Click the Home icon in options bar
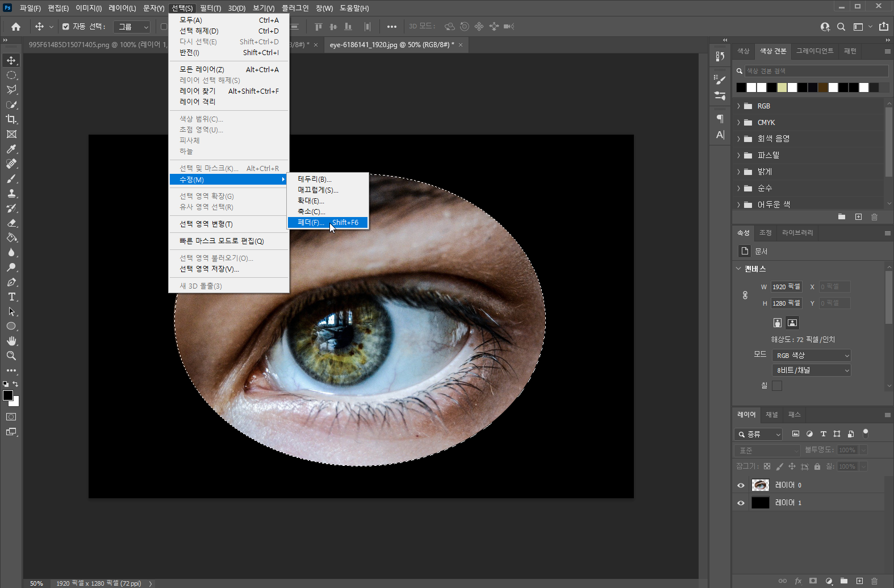The width and height of the screenshot is (894, 588). [x=16, y=27]
